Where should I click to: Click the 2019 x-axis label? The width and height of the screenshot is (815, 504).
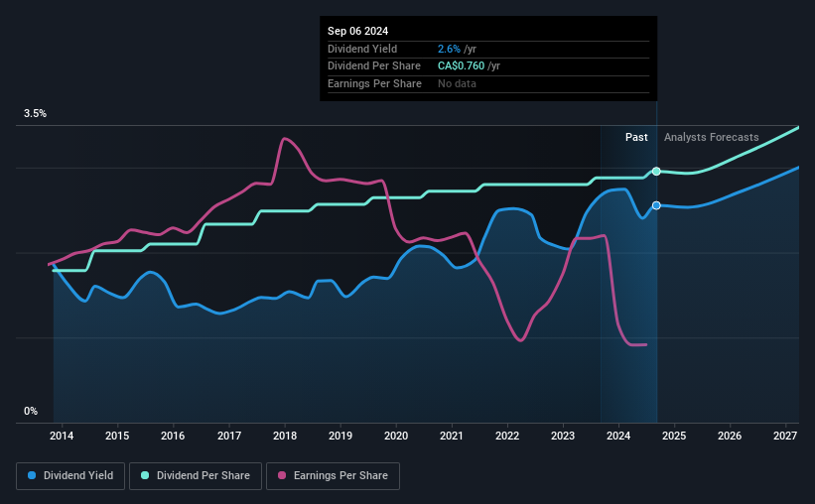point(340,436)
